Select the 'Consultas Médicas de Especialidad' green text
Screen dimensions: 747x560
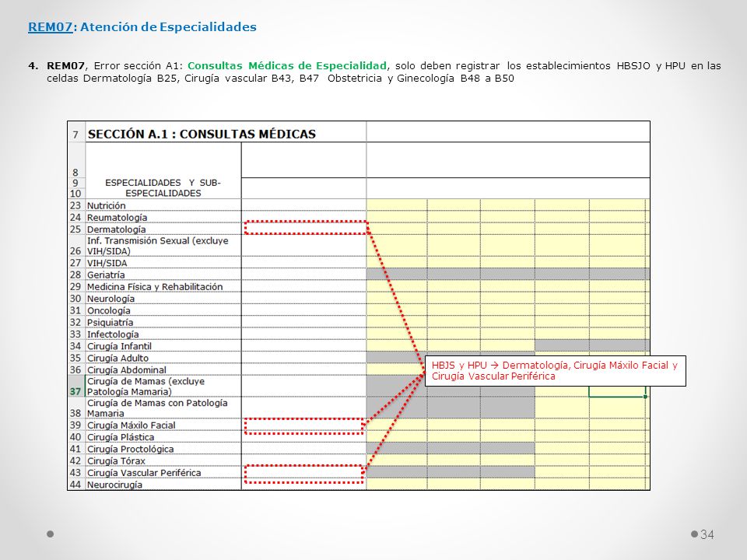point(287,65)
